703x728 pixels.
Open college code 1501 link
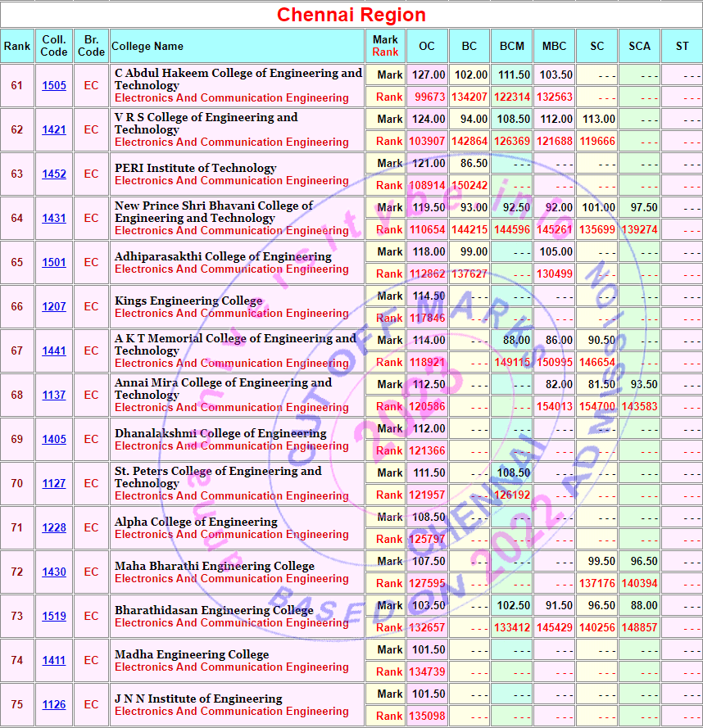click(x=54, y=262)
